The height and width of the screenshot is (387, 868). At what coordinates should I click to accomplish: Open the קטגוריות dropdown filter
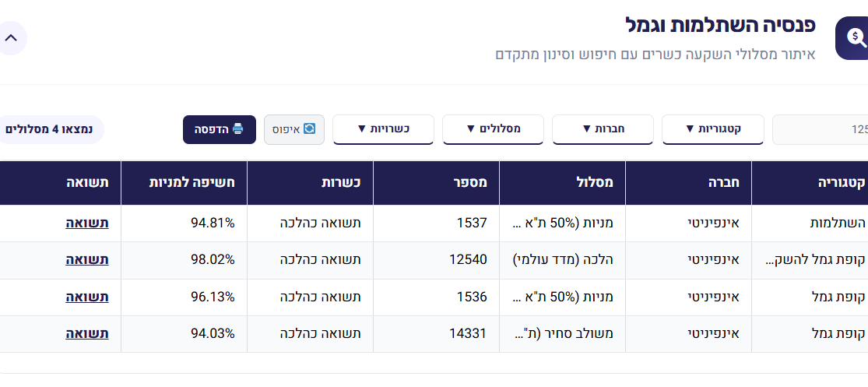712,129
